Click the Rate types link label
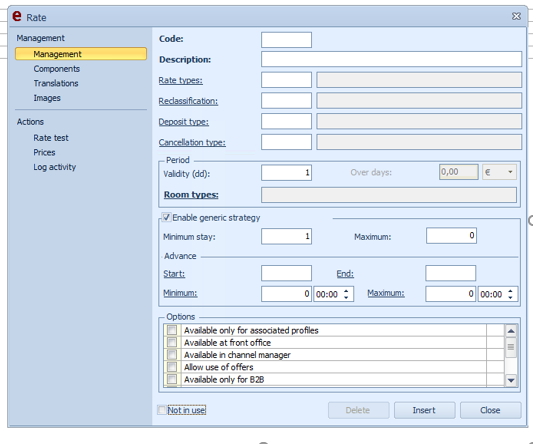 (x=180, y=81)
